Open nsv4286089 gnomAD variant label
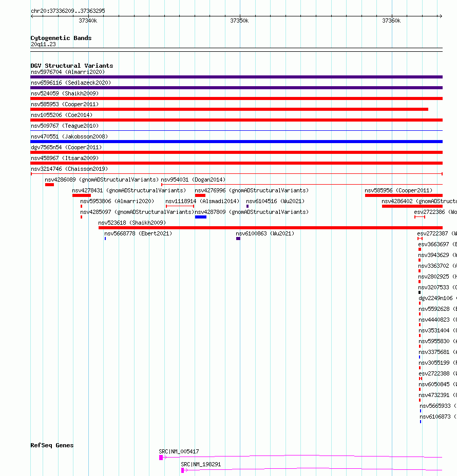 pyautogui.click(x=102, y=180)
